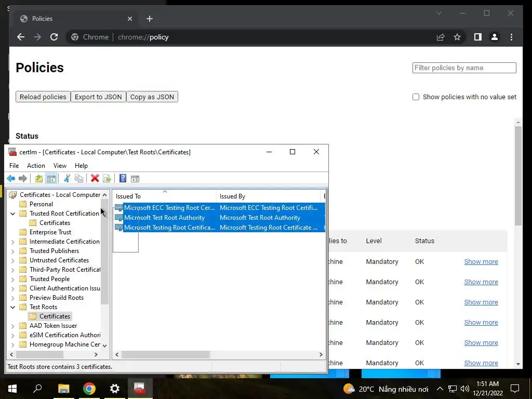Screen dimensions: 532x399
Task: Click the console tree vertical scrollbar thumb
Action: point(105,251)
